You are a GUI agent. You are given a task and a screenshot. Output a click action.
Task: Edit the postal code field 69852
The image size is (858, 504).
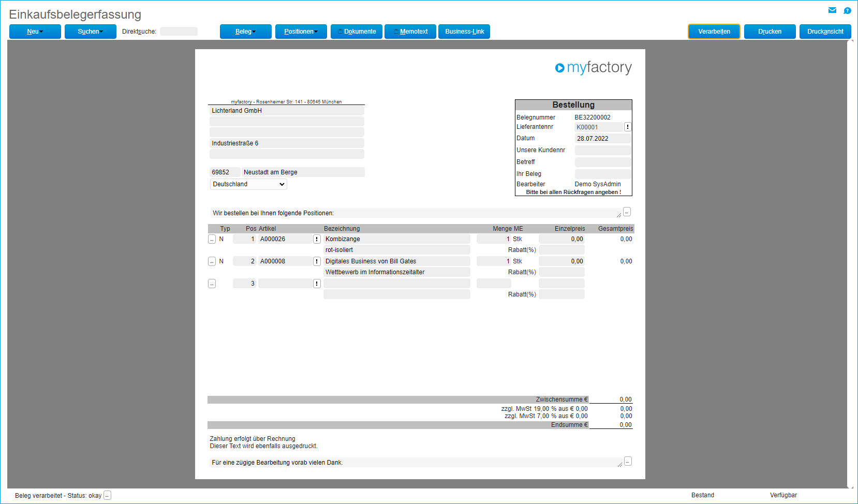[x=225, y=172]
